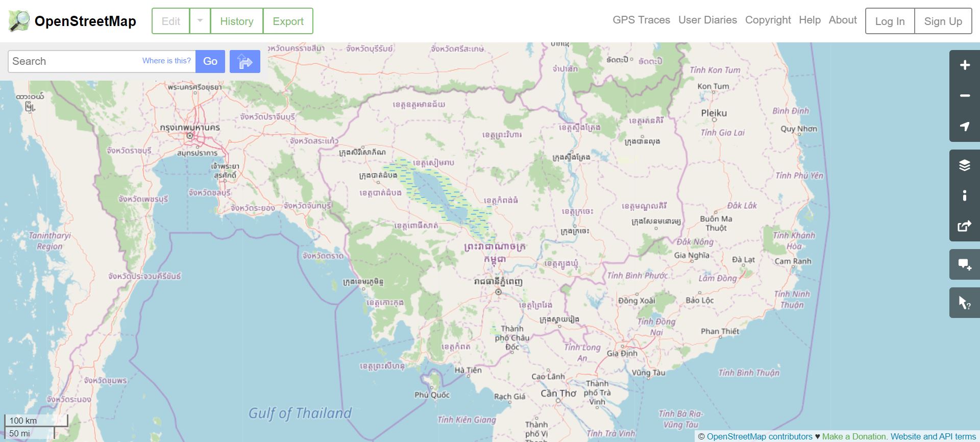Click the zoom in plus icon
Viewport: 980px width, 442px height.
pyautogui.click(x=964, y=65)
